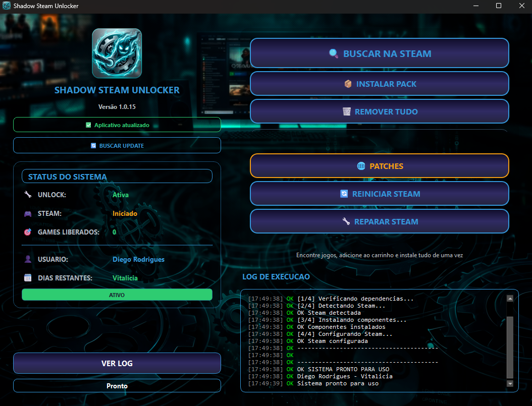Click the username Diego Rodrigues
532x406 pixels.
[x=138, y=259]
